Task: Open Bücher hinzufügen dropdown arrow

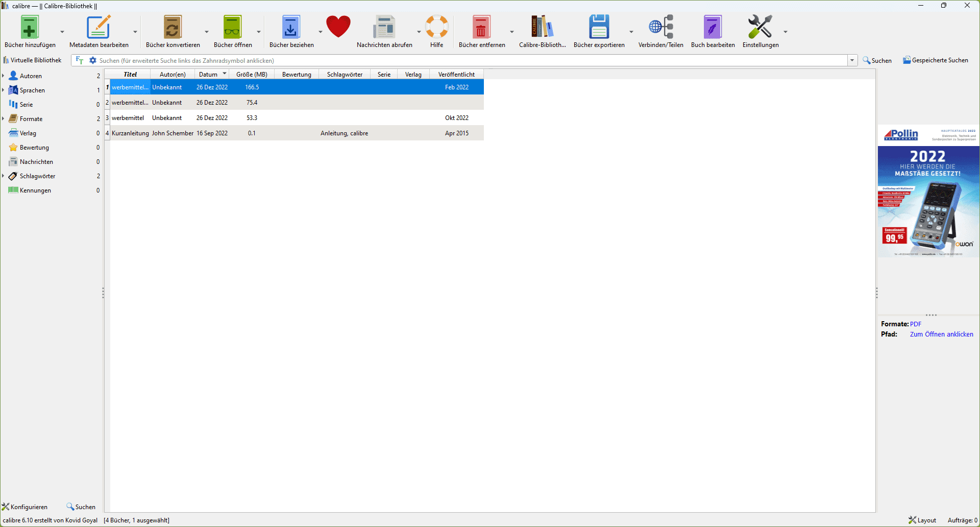Action: (62, 32)
